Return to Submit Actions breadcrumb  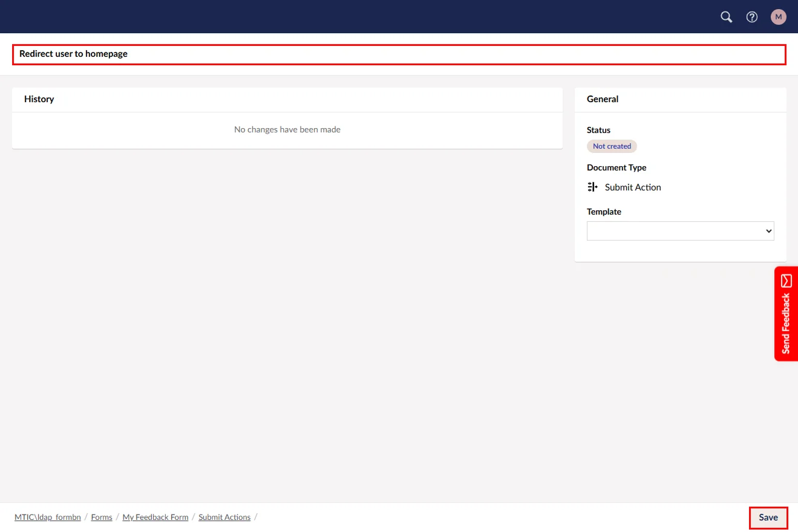coord(224,517)
